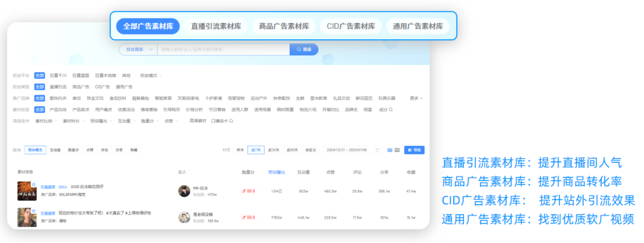The height and width of the screenshot is (243, 644).
Task: Focus the keyword search input field
Action: [224, 50]
